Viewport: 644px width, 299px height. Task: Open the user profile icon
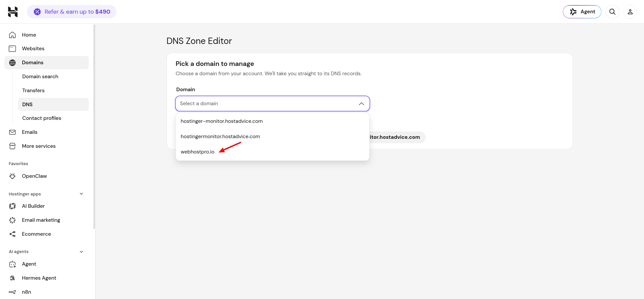pos(630,12)
